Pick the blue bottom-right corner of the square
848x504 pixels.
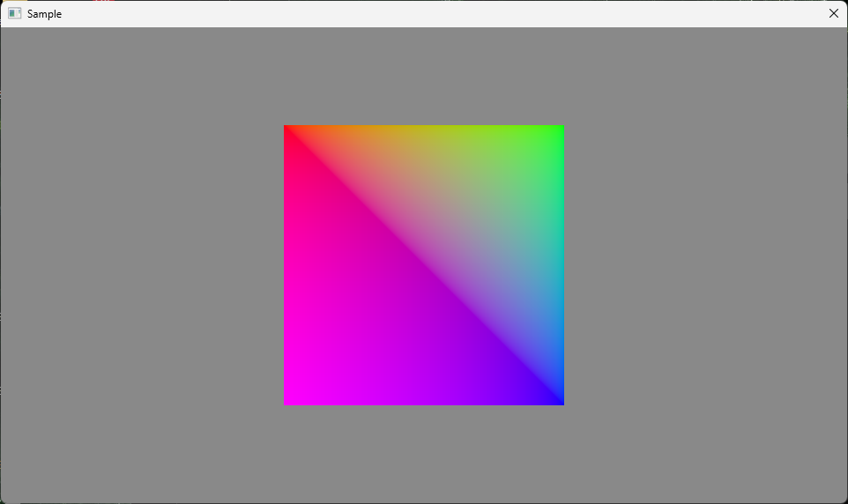pyautogui.click(x=560, y=401)
